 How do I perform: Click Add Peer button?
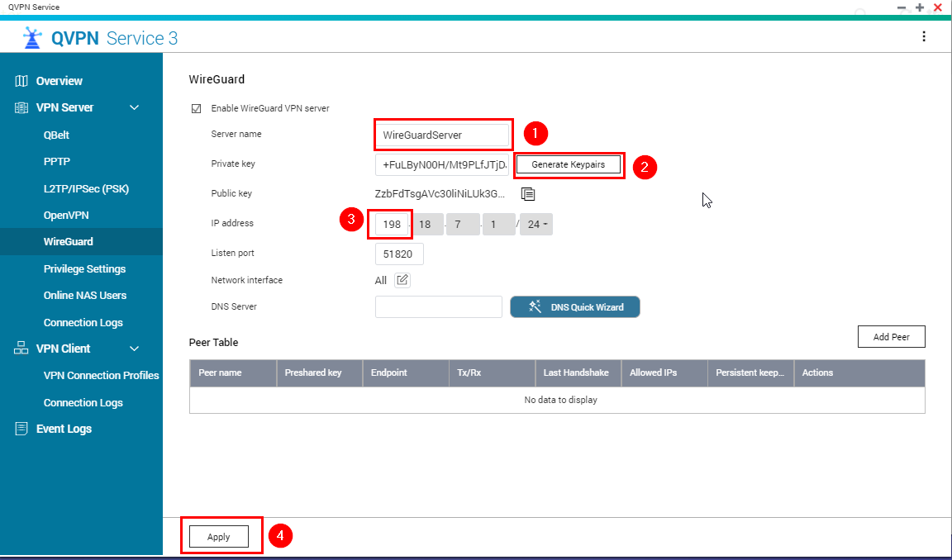pos(892,337)
